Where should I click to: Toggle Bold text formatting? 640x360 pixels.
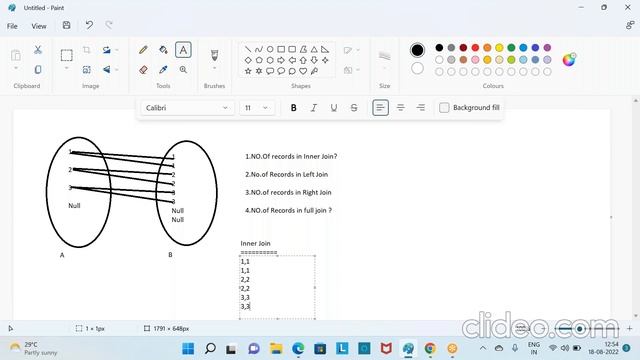click(293, 108)
